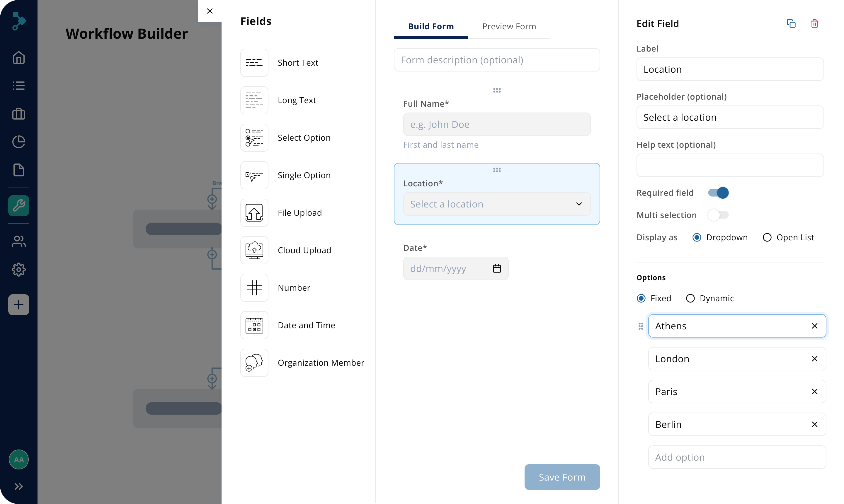Switch to the Preview Form tab
844x504 pixels.
509,26
